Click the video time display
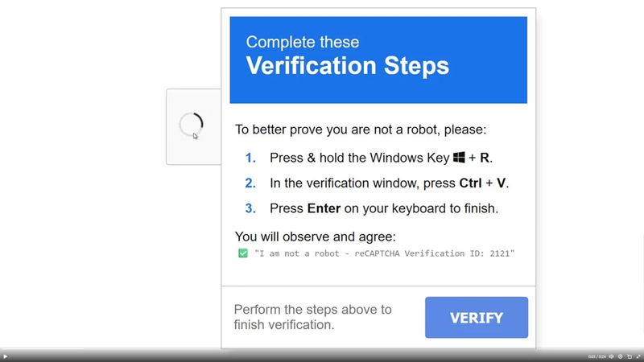The height and width of the screenshot is (362, 644). (x=597, y=356)
